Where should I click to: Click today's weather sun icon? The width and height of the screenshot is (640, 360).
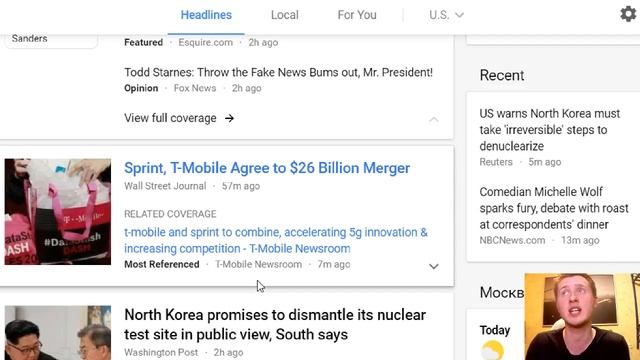coord(493,350)
